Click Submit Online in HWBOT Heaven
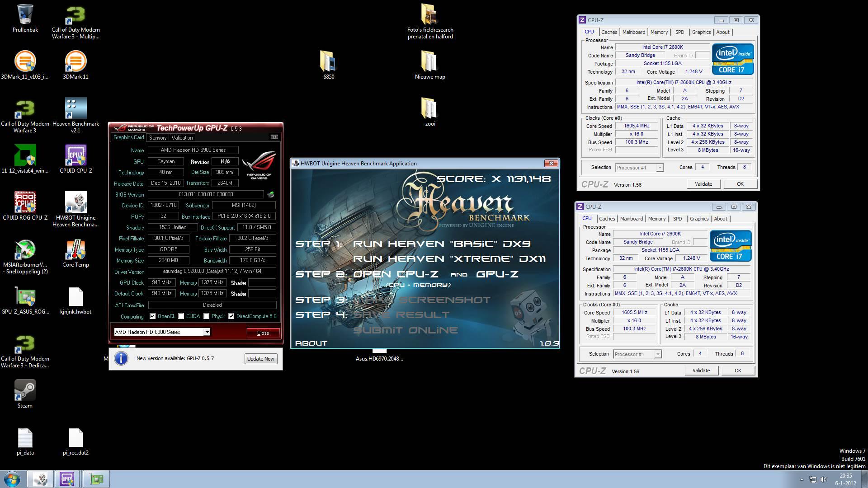 [x=406, y=330]
